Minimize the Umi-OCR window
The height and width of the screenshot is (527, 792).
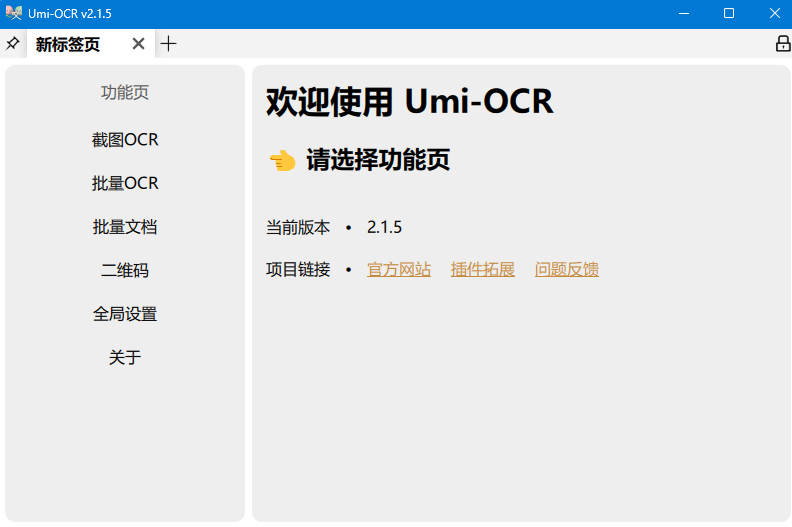684,13
